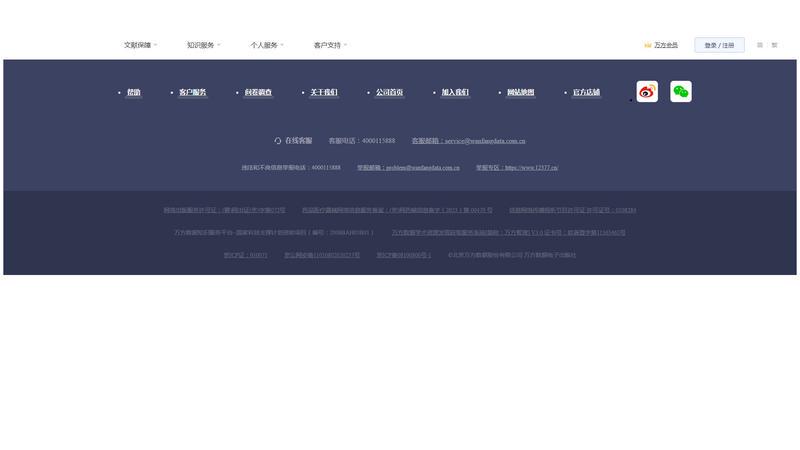Click the 北京万方数据 copyright text

pyautogui.click(x=512, y=255)
